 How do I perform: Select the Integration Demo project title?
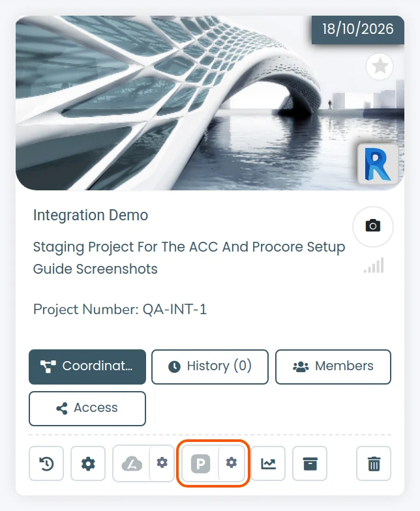click(91, 215)
